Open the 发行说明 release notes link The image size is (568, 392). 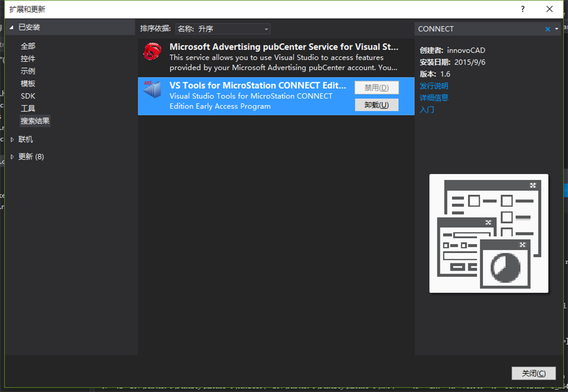[x=434, y=86]
